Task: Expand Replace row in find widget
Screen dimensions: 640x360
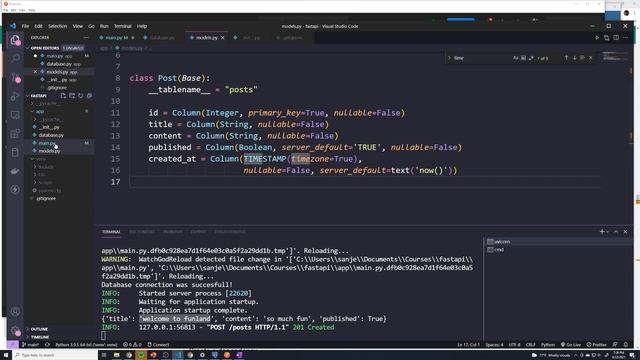Action: tap(449, 58)
